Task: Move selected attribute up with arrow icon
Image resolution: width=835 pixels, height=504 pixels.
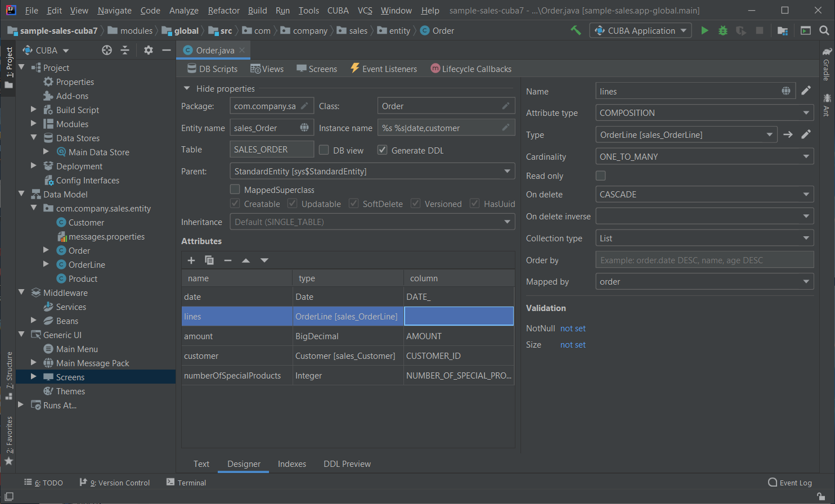Action: 246,260
